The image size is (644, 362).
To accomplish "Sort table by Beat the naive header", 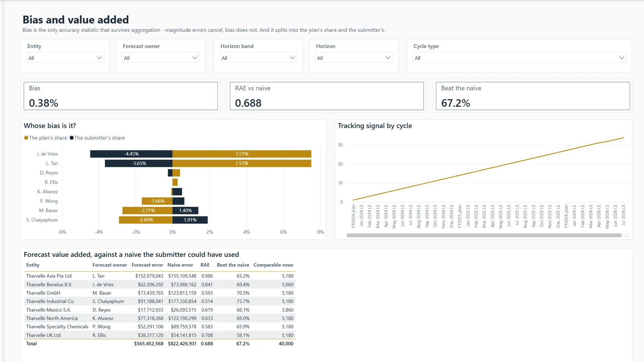I will click(233, 265).
